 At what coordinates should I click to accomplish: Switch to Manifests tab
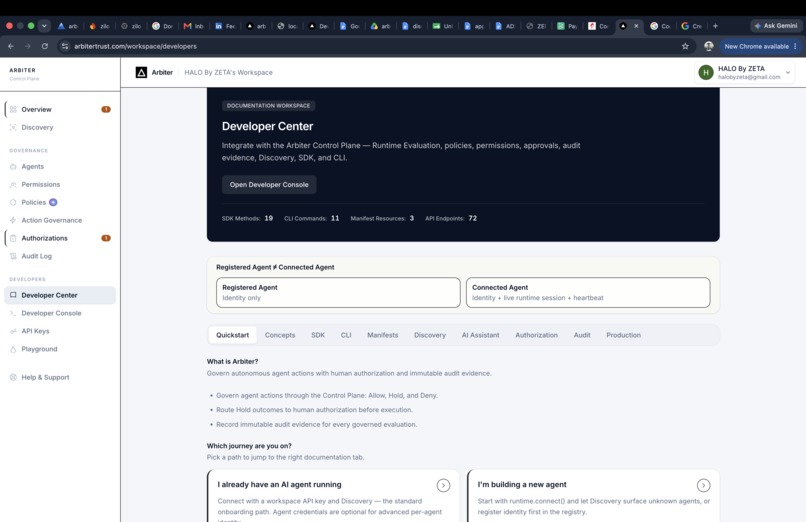[382, 335]
